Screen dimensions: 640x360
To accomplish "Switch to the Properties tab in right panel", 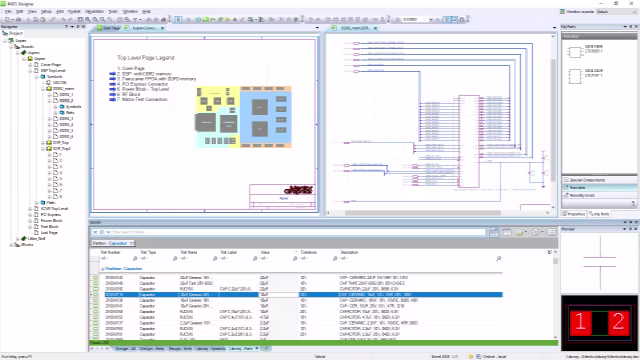I will click(574, 214).
